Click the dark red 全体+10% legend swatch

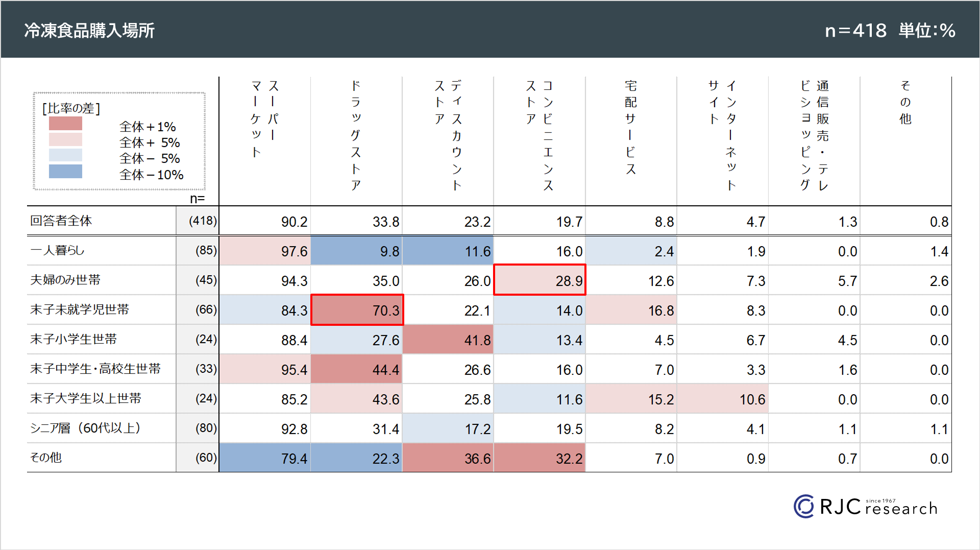(65, 124)
